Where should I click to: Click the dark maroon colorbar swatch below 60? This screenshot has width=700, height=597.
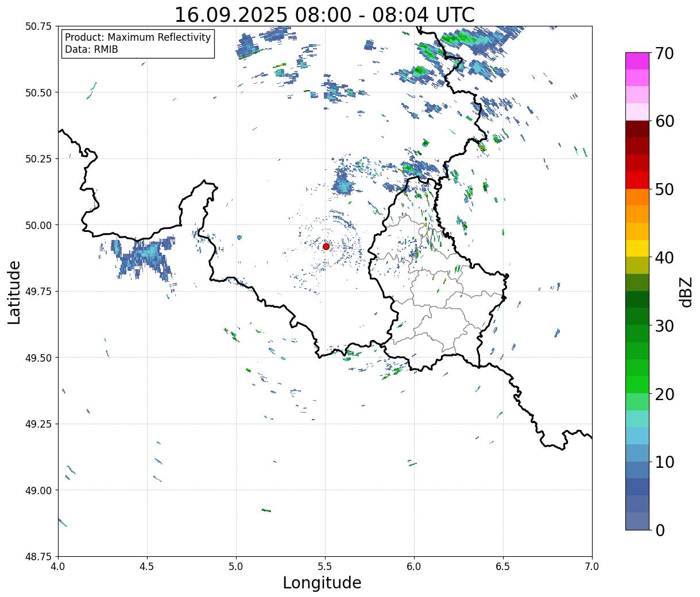pyautogui.click(x=637, y=129)
